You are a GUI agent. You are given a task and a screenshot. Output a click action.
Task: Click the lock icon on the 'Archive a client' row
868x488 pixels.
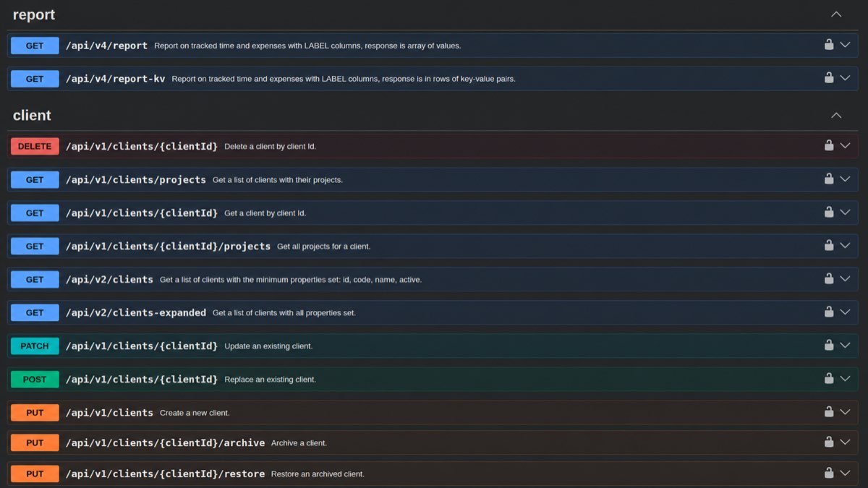[x=829, y=442]
